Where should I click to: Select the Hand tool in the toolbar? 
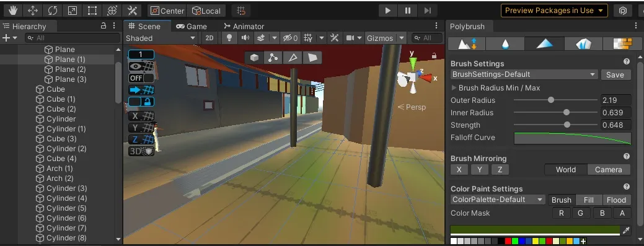pyautogui.click(x=13, y=11)
